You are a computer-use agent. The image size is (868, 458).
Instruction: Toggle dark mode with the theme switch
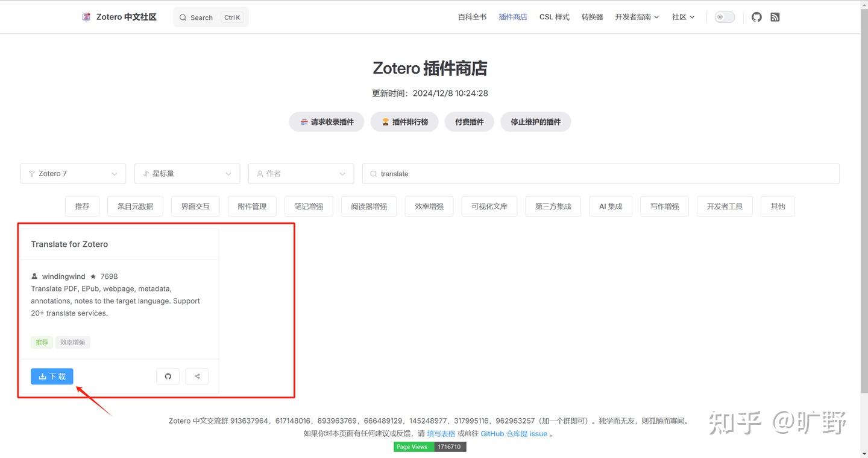(724, 17)
